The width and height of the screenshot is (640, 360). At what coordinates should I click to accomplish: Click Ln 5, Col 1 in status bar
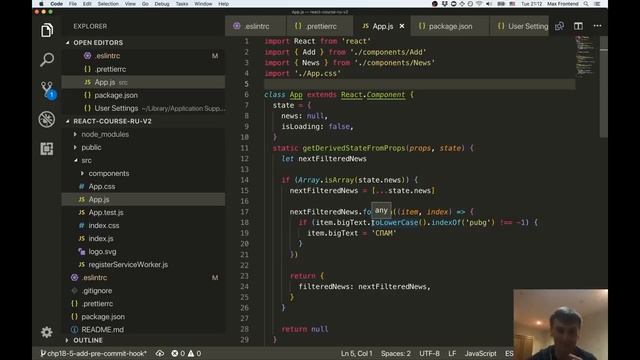356,353
